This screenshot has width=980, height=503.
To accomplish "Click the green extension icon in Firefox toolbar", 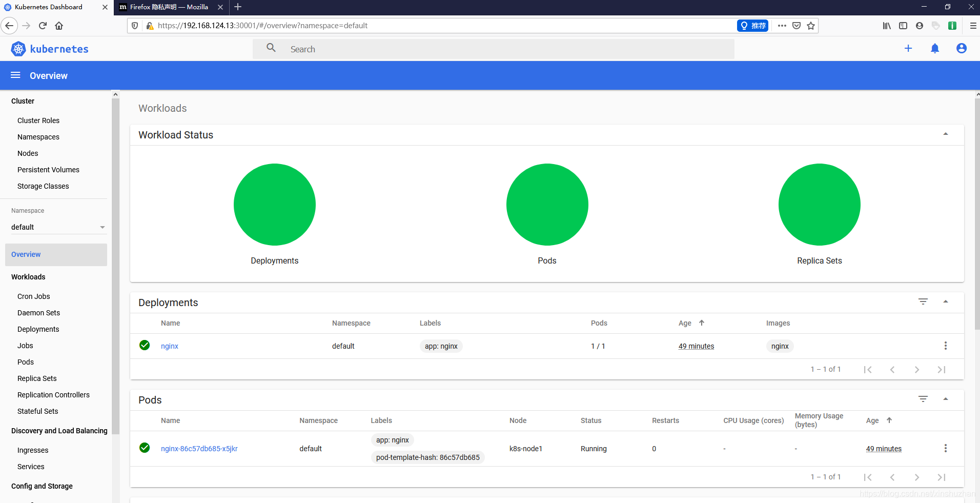I will (952, 26).
